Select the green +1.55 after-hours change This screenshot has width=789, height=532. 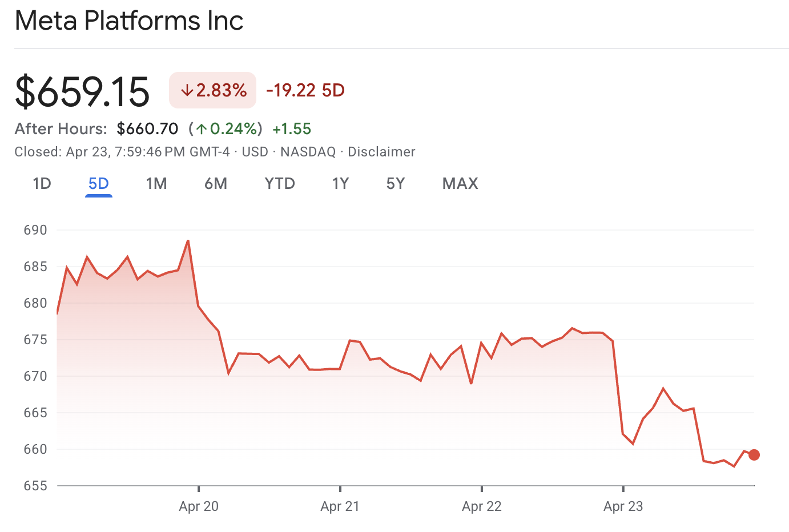click(x=292, y=128)
